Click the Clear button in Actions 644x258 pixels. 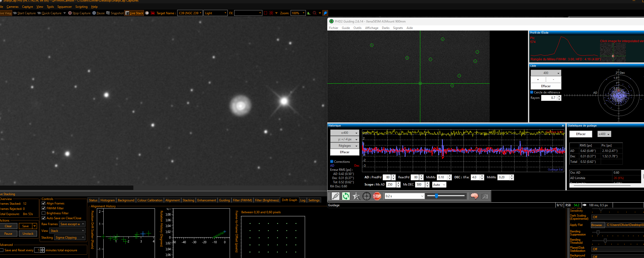coord(8,226)
